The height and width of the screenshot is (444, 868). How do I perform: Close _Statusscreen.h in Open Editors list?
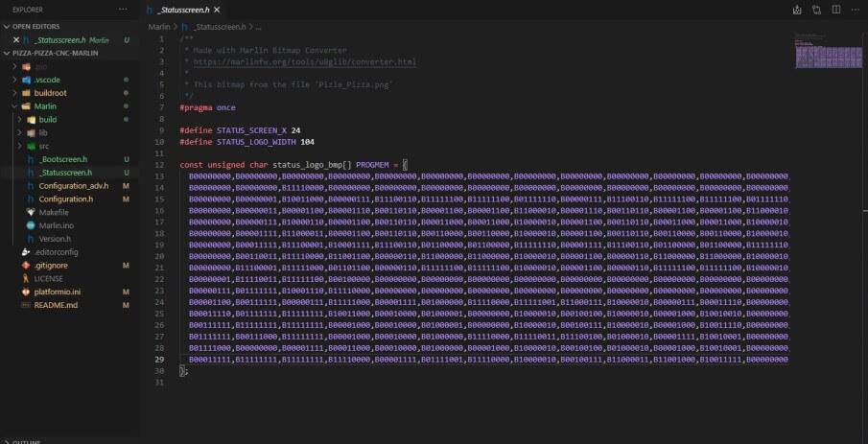(x=16, y=40)
